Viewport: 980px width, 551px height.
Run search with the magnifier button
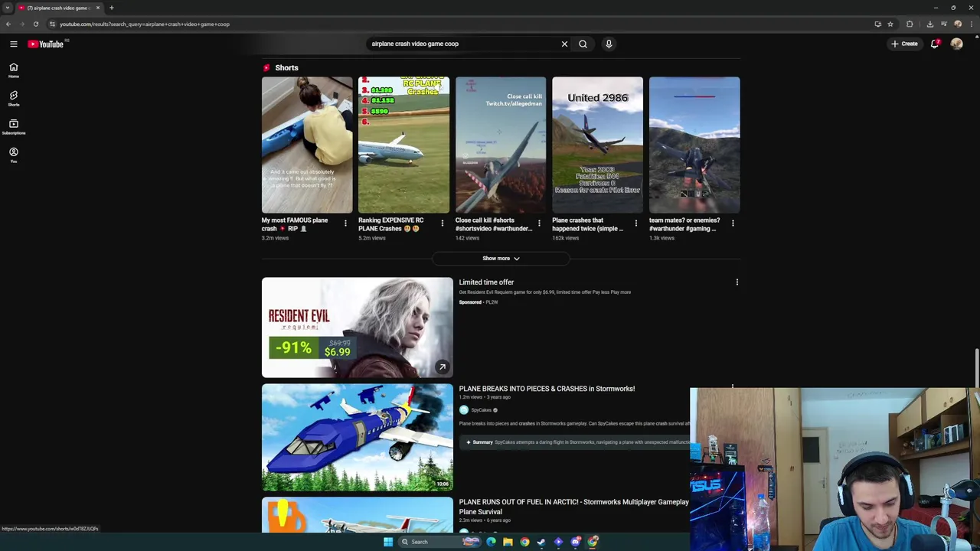pos(583,44)
